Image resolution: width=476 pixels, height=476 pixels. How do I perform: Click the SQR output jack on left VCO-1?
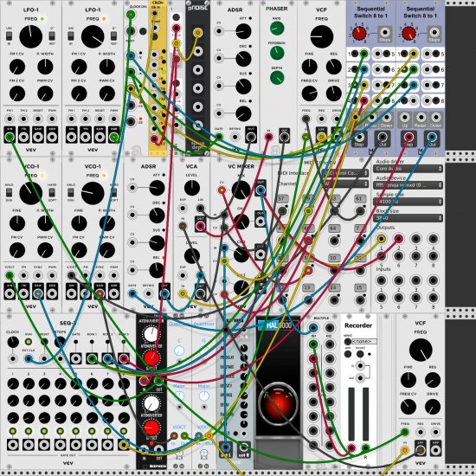(52, 294)
